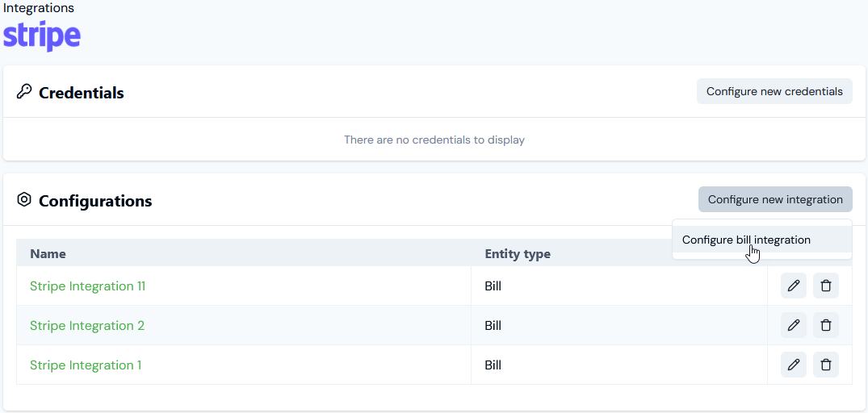Viewport: 868px width, 413px height.
Task: Click the Configurations section heading
Action: (95, 201)
